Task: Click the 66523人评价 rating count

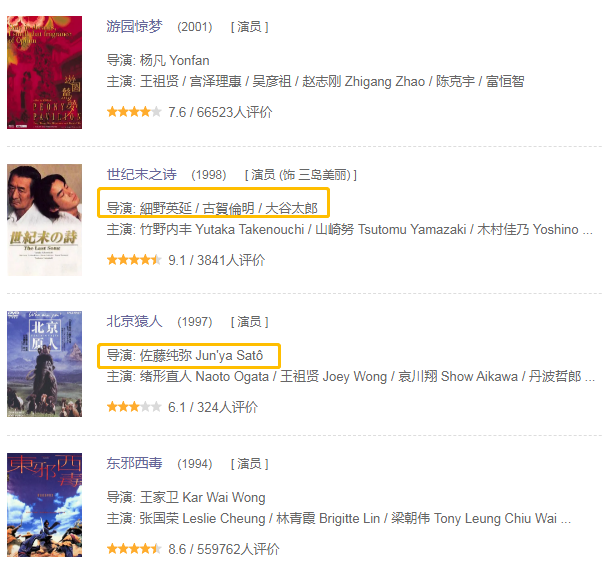Action: tap(235, 112)
